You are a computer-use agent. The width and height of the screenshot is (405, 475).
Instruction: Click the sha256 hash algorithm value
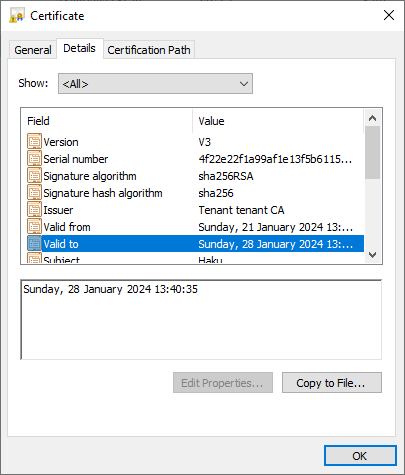click(216, 193)
